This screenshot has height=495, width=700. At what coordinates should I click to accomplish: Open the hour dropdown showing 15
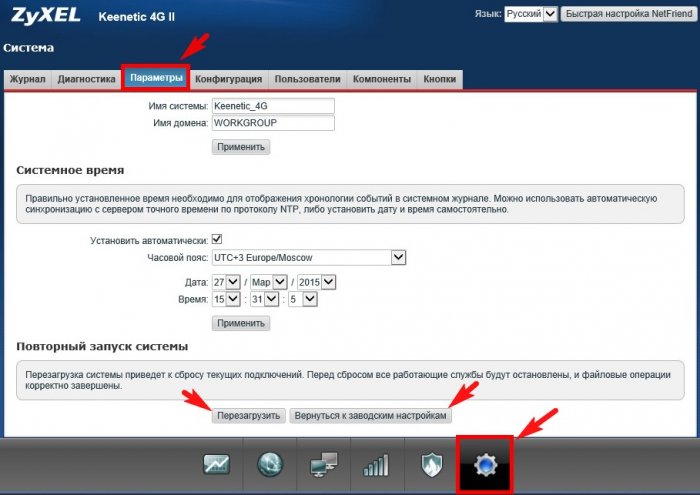click(226, 299)
